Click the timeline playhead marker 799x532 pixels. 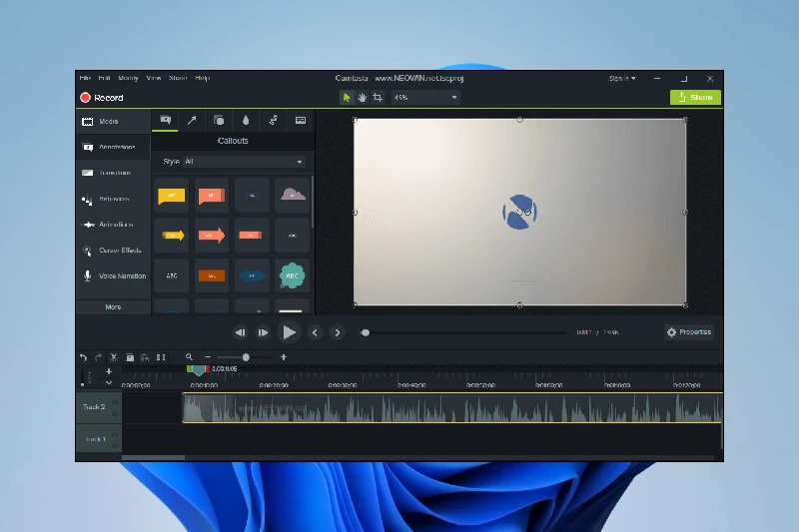pyautogui.click(x=198, y=370)
